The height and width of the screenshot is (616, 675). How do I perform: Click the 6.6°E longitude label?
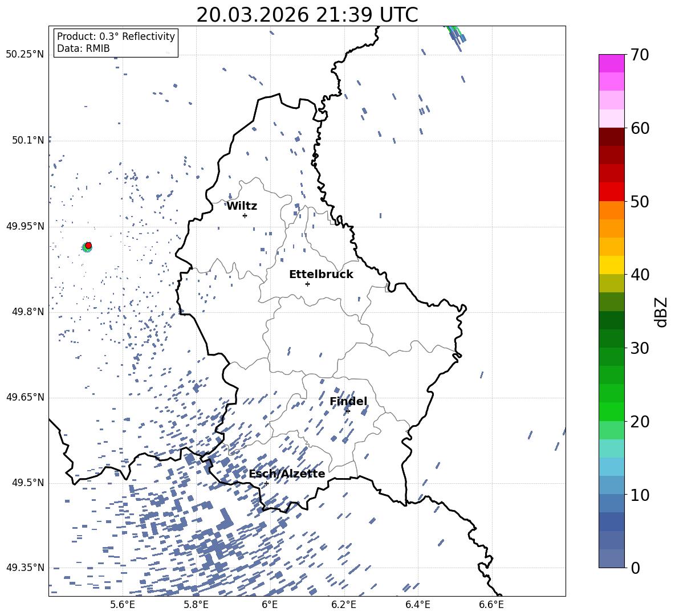tap(491, 605)
